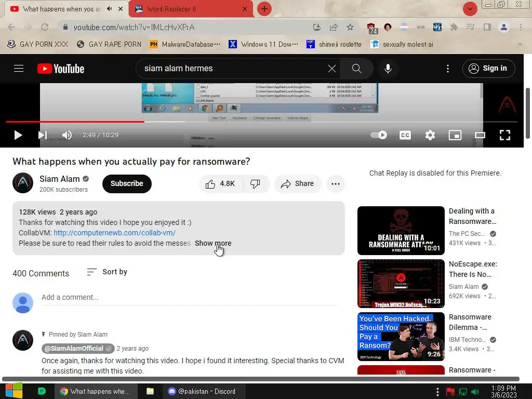The image size is (532, 399).
Task: Open the media controls toolbar icon
Action: pyautogui.click(x=470, y=27)
